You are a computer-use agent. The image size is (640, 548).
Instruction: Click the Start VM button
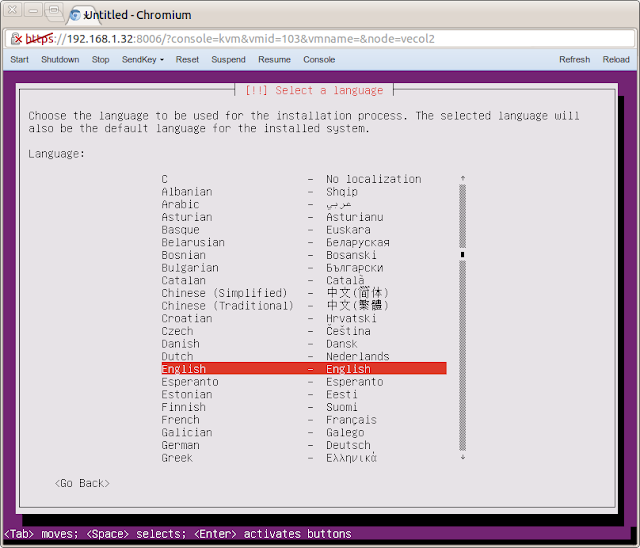20,60
